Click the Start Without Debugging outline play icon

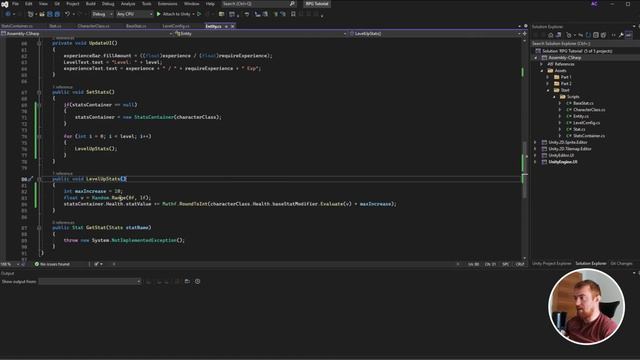point(199,14)
